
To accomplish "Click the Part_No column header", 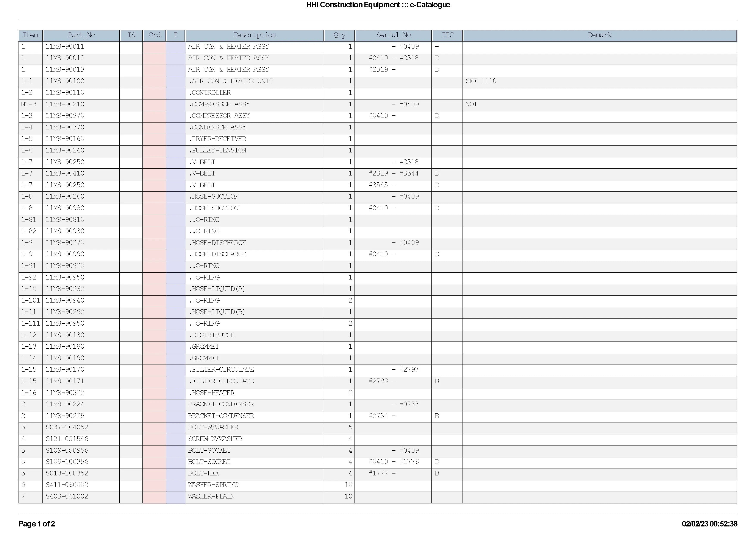I will coord(81,35).
